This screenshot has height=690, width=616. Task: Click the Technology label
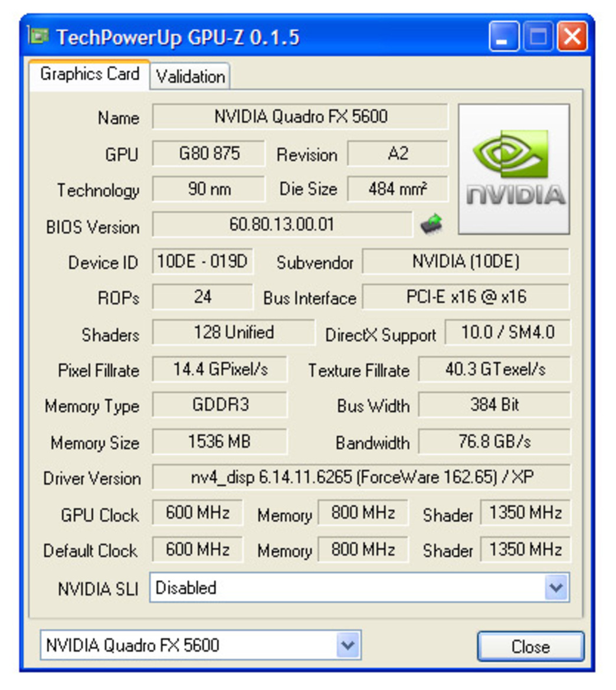coord(99,191)
